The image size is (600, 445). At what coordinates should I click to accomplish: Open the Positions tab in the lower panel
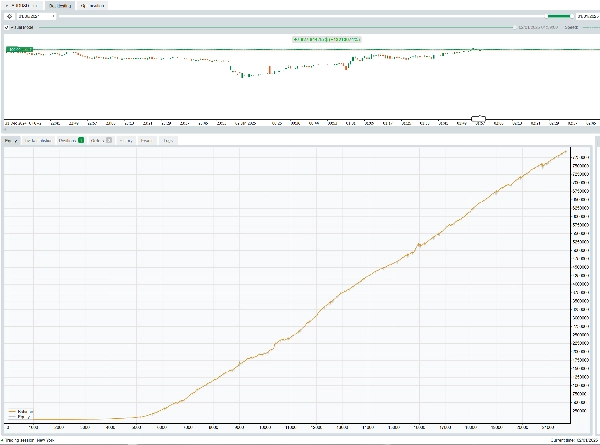(66, 141)
